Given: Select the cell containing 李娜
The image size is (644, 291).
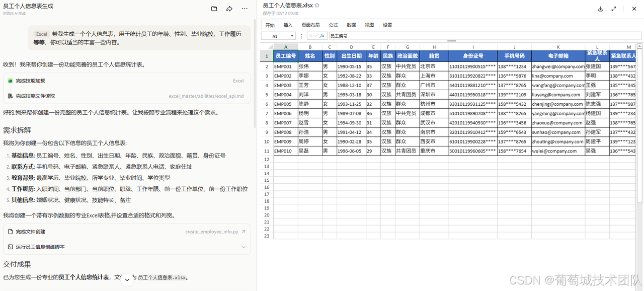Looking at the screenshot, I should [x=310, y=76].
